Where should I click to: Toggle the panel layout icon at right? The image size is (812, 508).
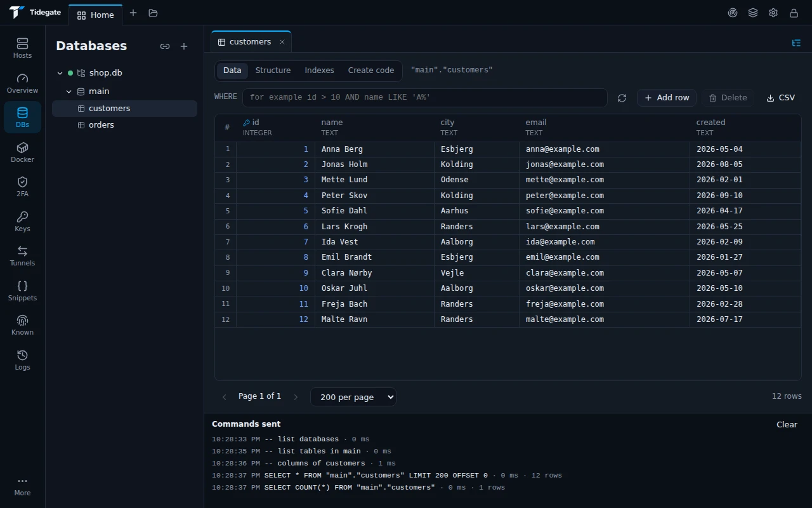pos(796,43)
